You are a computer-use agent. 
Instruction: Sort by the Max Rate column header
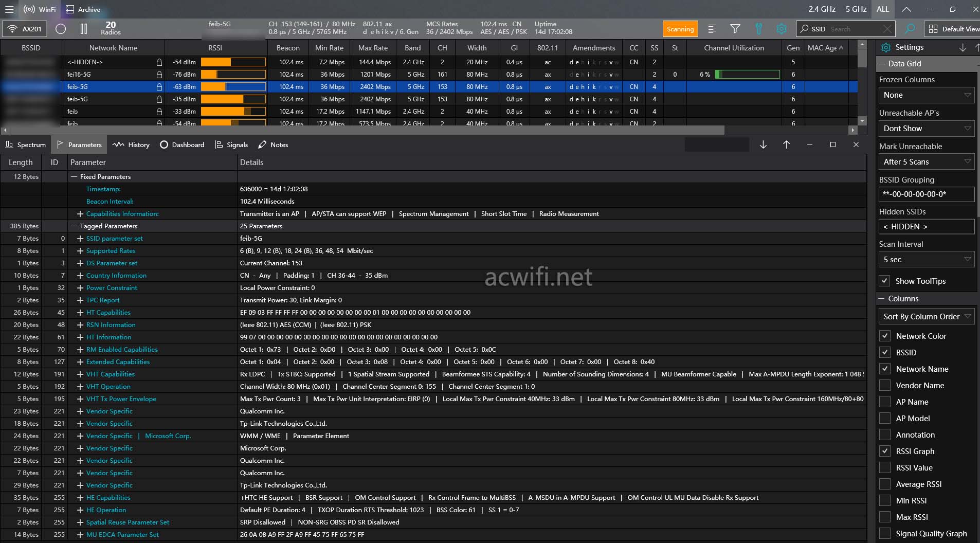click(373, 48)
